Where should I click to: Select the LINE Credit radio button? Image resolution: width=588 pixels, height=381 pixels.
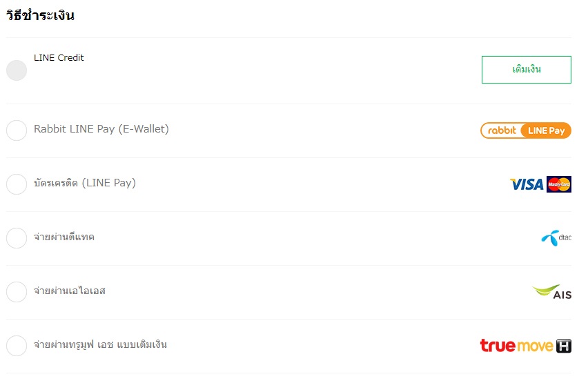pyautogui.click(x=17, y=70)
